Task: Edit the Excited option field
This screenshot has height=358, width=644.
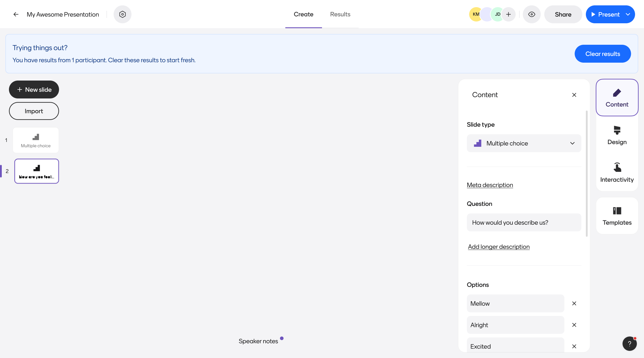Action: tap(515, 345)
